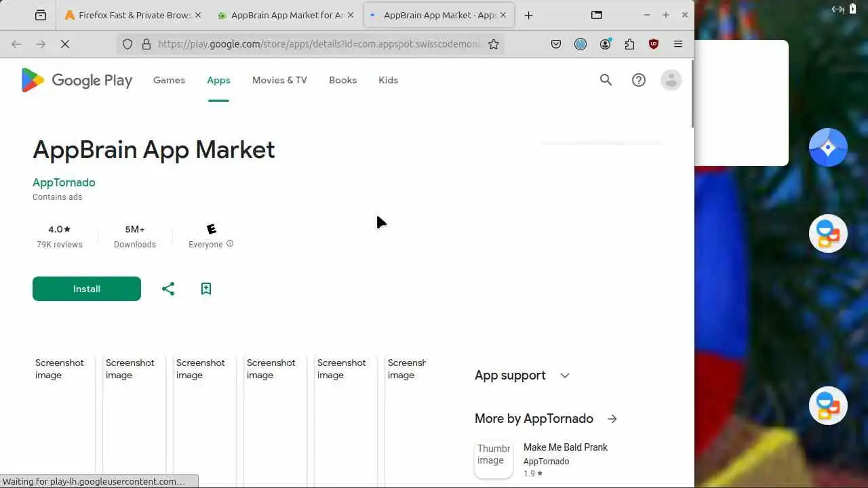The width and height of the screenshot is (868, 488).
Task: View site security lock information
Action: 146,44
